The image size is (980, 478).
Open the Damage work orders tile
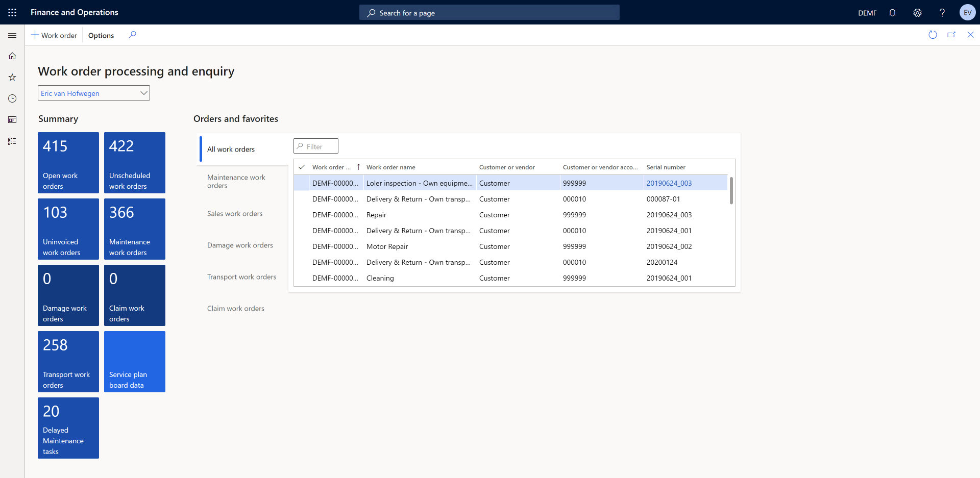click(x=68, y=295)
